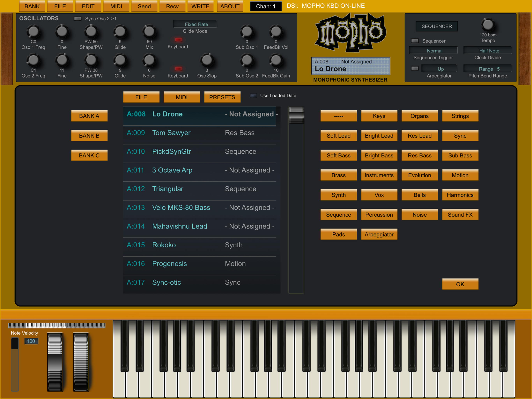This screenshot has width=532, height=399.
Task: Confirm with the OK button
Action: click(x=460, y=284)
